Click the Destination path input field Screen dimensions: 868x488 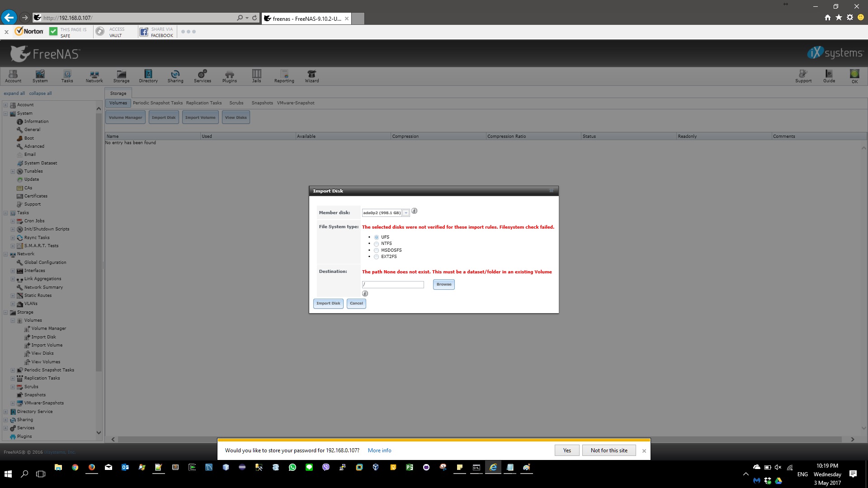[x=392, y=285]
